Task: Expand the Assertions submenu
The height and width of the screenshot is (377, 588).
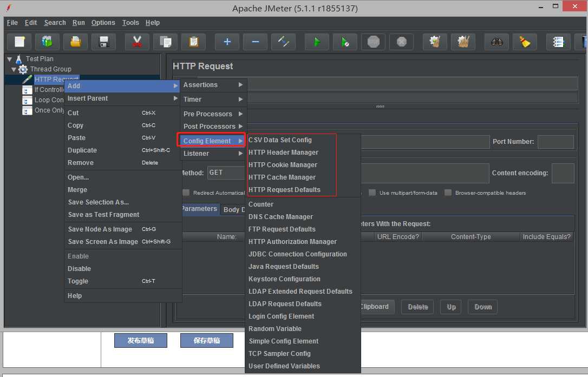Action: (213, 85)
